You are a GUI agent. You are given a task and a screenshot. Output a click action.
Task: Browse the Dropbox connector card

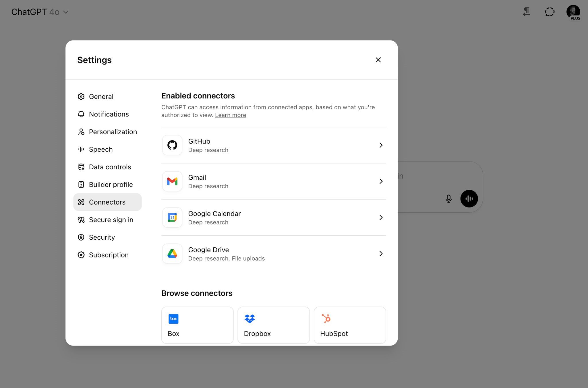[x=274, y=325]
